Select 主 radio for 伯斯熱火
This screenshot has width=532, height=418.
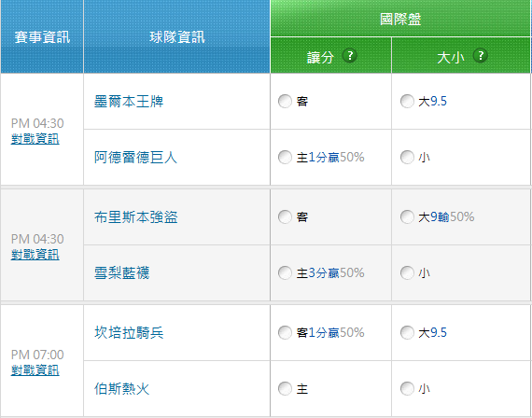click(285, 388)
